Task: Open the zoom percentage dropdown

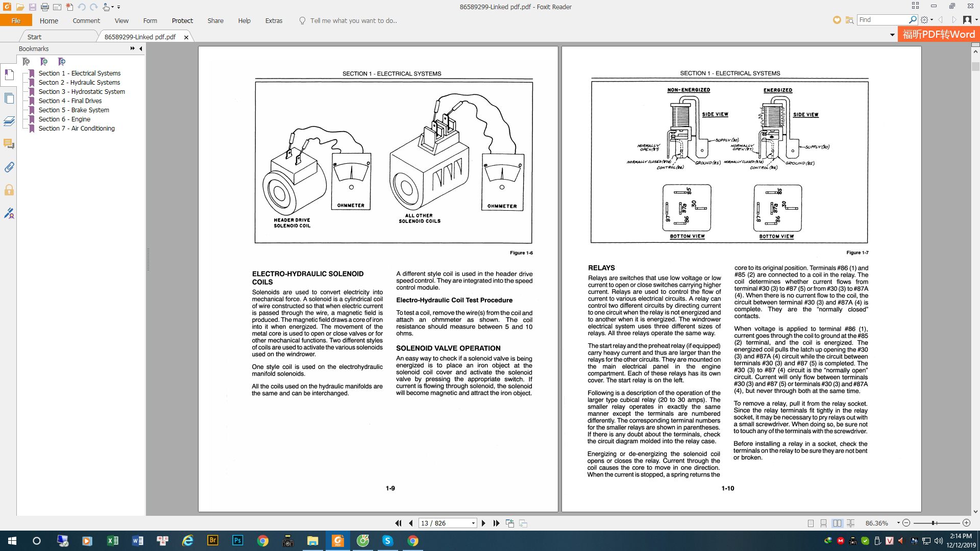Action: point(897,523)
